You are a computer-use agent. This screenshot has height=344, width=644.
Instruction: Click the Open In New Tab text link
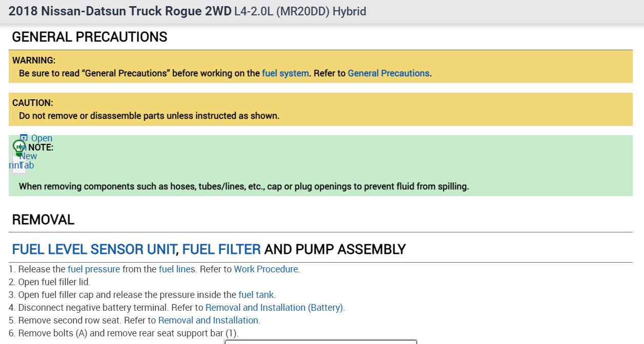coord(41,138)
